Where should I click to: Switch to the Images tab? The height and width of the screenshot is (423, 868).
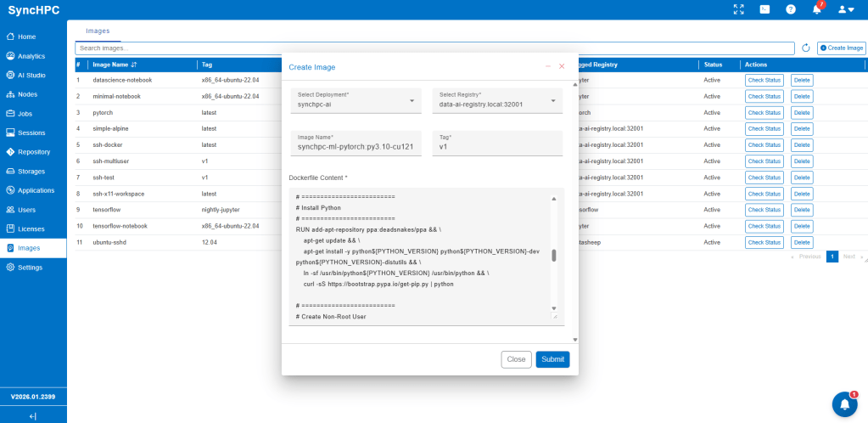point(98,31)
